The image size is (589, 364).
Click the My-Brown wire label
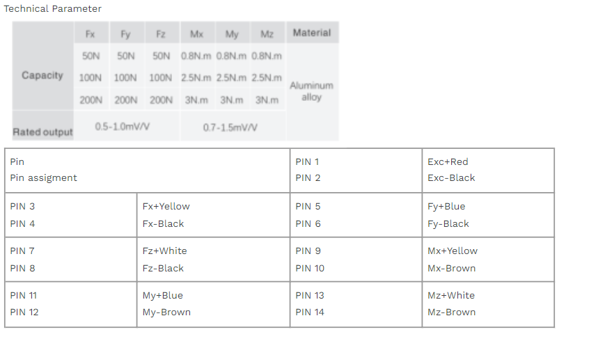tap(166, 312)
